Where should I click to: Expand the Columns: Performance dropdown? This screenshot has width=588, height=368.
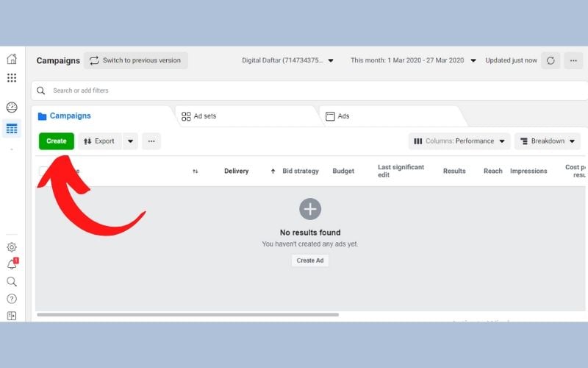(x=459, y=141)
